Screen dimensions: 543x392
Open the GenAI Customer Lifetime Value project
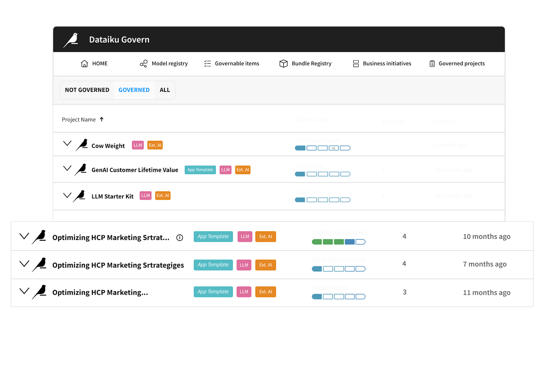pos(135,170)
